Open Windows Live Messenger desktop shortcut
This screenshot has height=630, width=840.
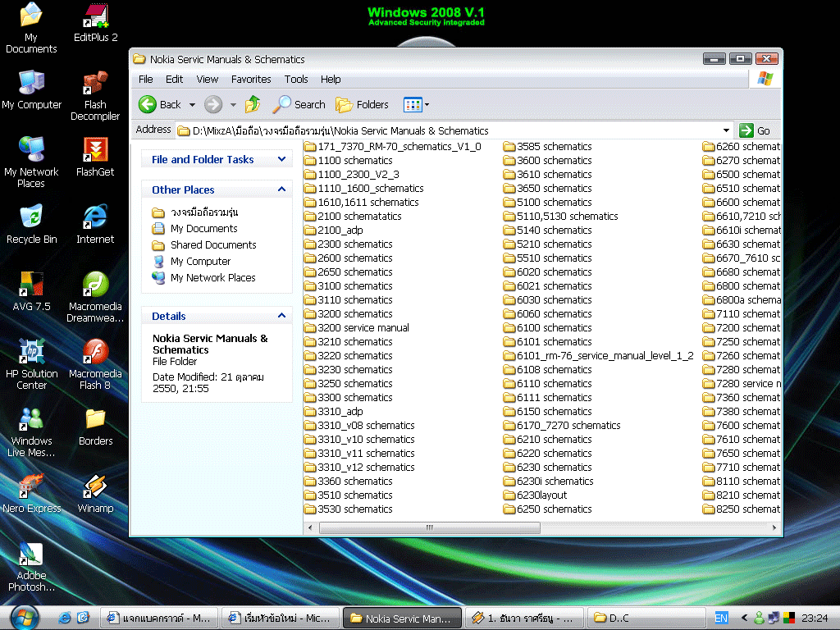point(32,432)
